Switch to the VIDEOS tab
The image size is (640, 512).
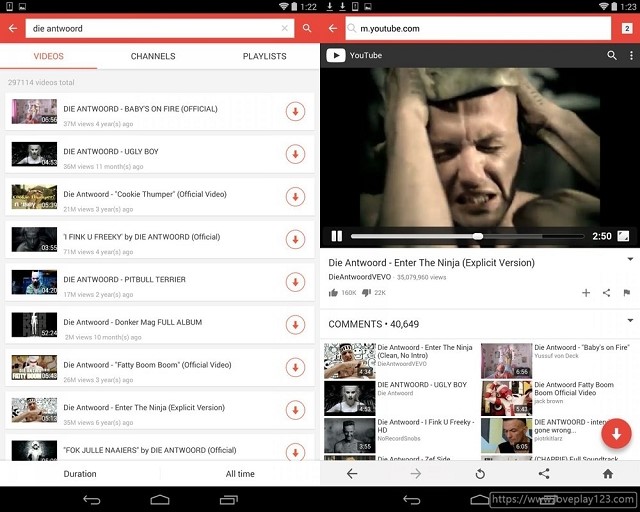click(x=49, y=56)
